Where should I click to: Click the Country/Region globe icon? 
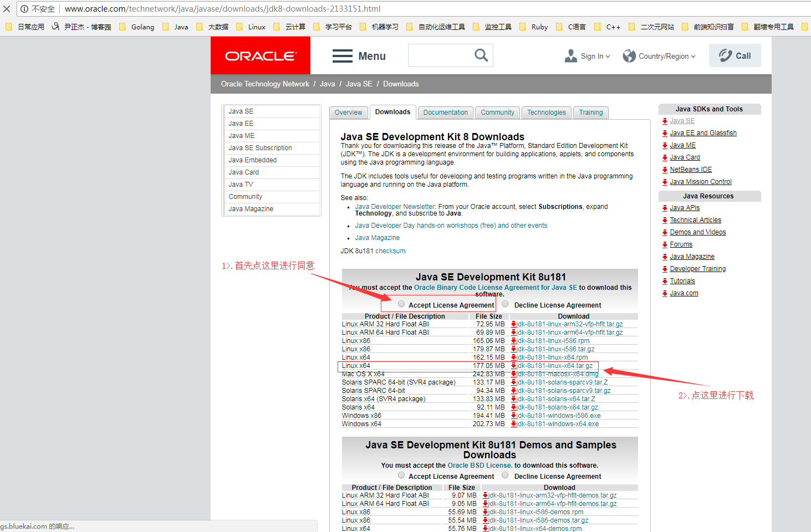click(x=629, y=56)
